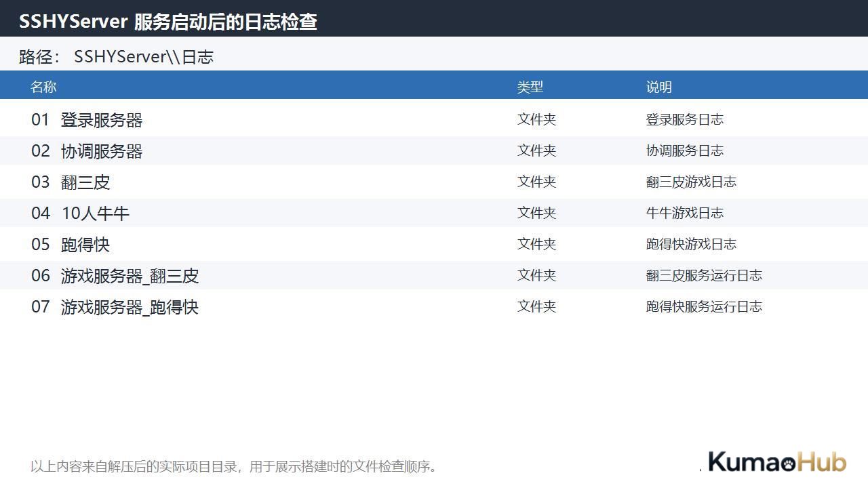Click 文件夹 type in 游戏服务器_翻三皮 row
Image resolution: width=868 pixels, height=488 pixels.
pos(536,275)
